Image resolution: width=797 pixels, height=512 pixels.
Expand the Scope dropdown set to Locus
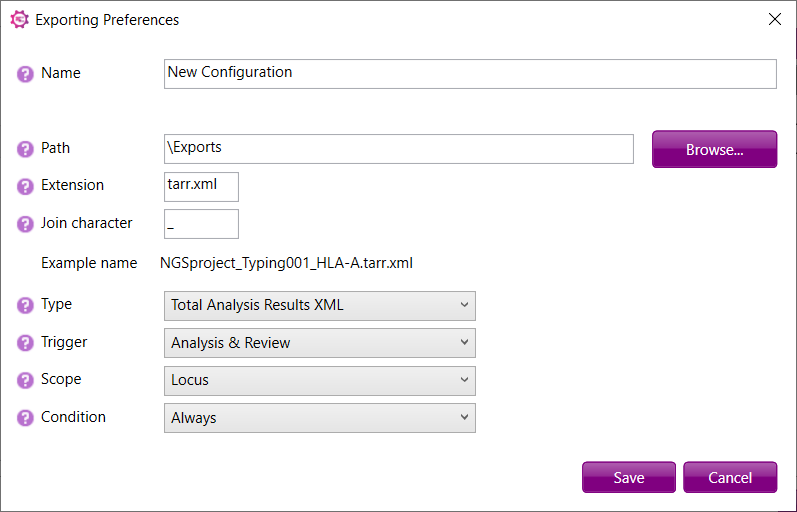pos(320,380)
